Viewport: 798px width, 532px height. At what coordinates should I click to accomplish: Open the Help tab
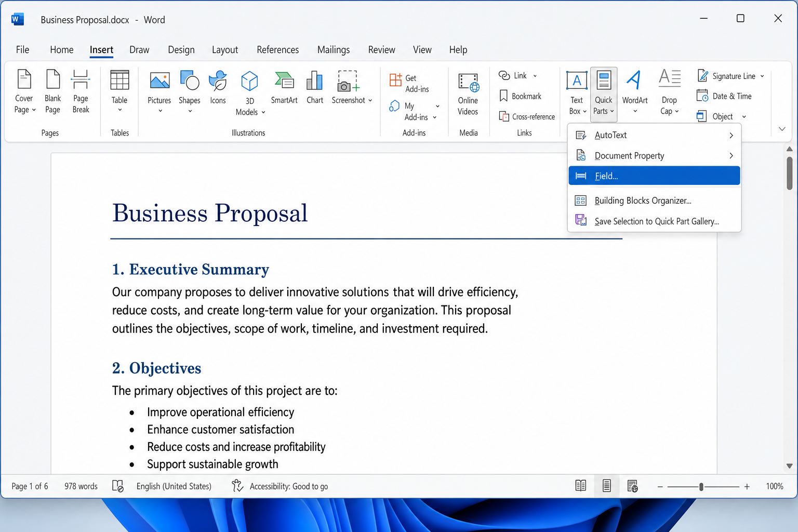click(x=458, y=50)
